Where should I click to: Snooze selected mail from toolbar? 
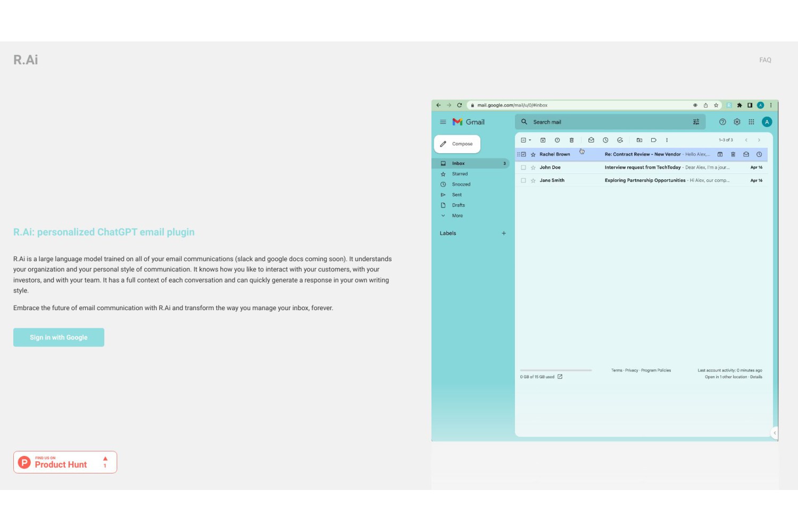(605, 140)
